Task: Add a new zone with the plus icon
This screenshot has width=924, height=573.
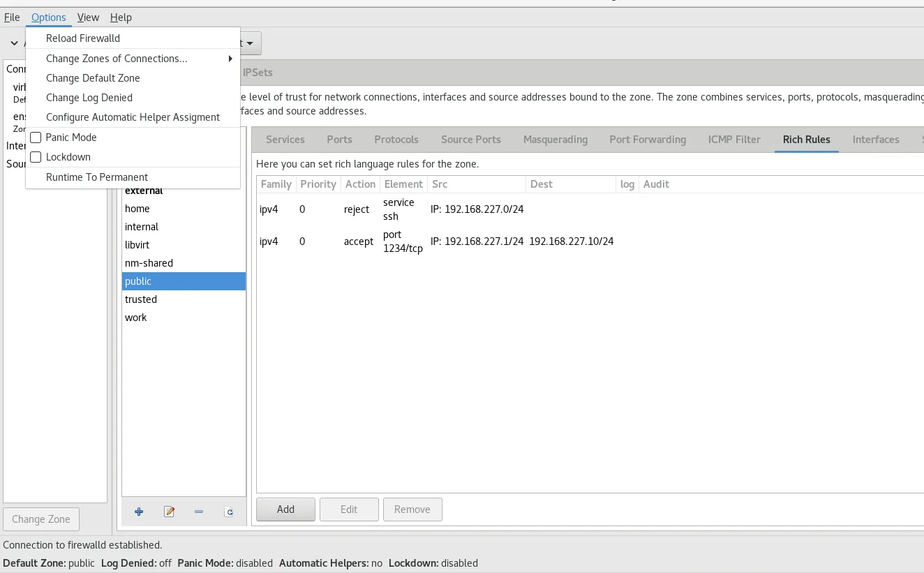Action: (x=139, y=512)
